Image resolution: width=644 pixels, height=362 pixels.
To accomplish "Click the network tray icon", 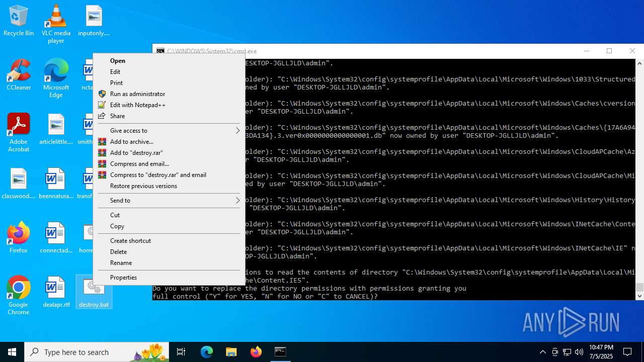I will pos(567,352).
